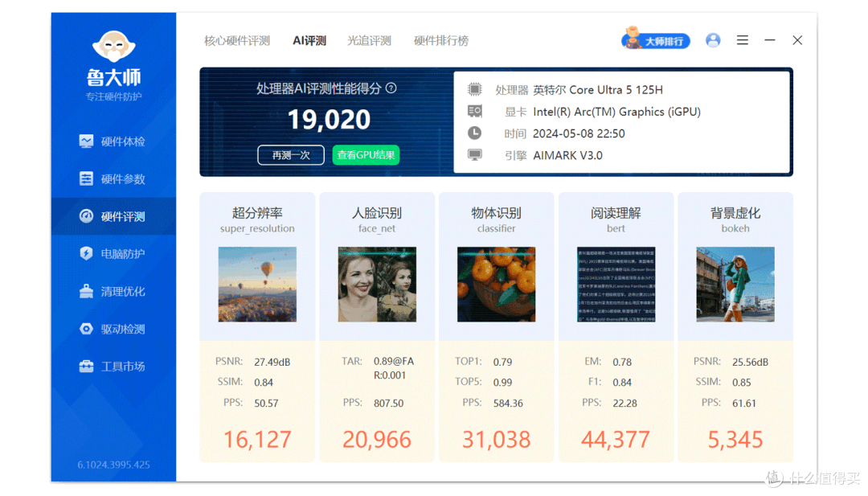Click the 再测一次 button
This screenshot has width=868, height=496.
click(x=291, y=155)
